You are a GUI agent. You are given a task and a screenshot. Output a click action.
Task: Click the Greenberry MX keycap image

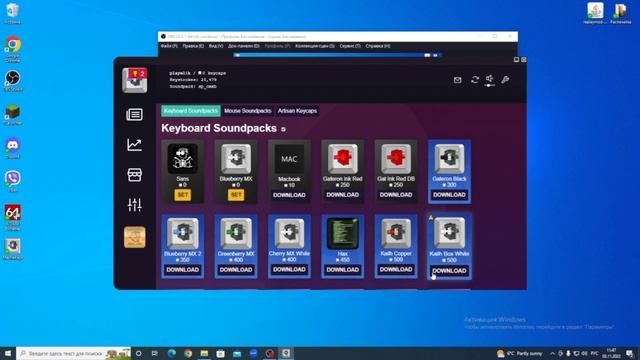[236, 233]
